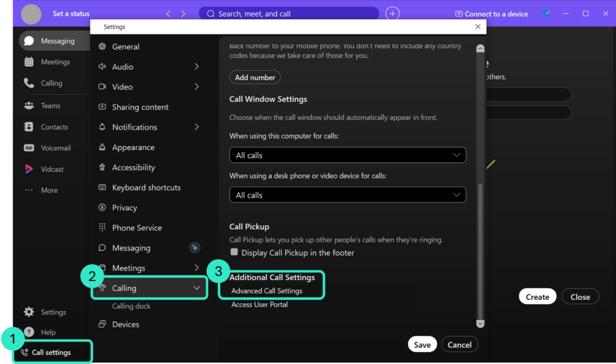Viewport: 616px width, 364px height.
Task: Click the scroll down arrow in settings panel
Action: [x=480, y=324]
